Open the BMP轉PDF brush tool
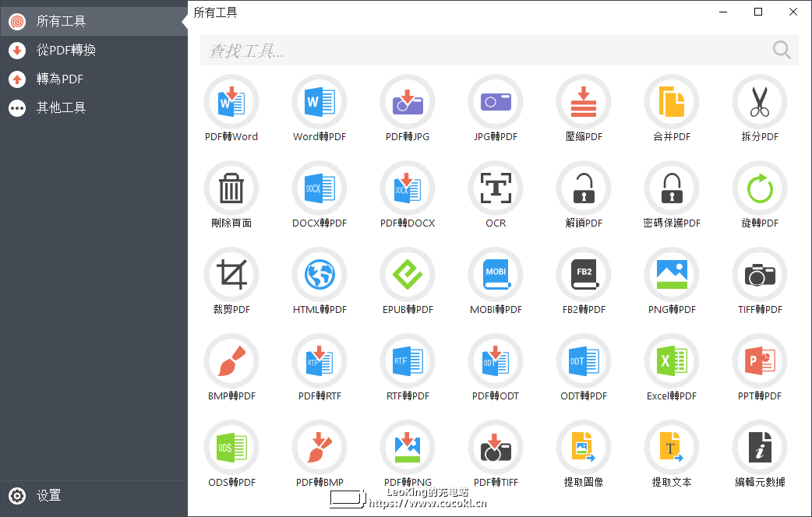 point(231,361)
